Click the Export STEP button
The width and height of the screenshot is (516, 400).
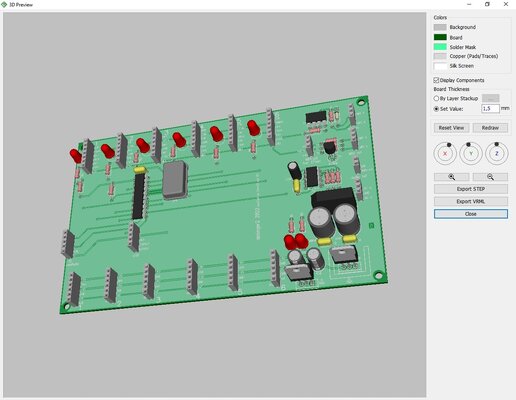click(471, 189)
